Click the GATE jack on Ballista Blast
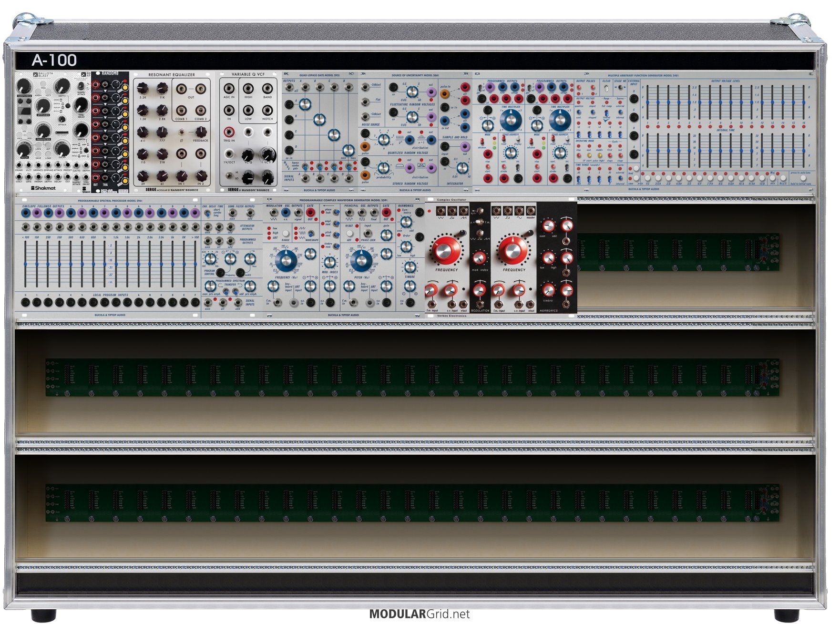The image size is (840, 624). tap(29, 177)
